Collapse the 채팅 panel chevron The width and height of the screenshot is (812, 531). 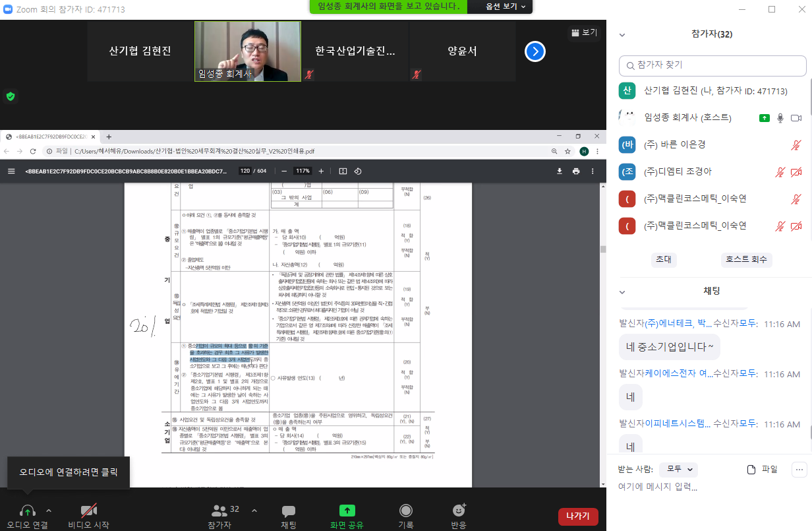click(x=622, y=291)
